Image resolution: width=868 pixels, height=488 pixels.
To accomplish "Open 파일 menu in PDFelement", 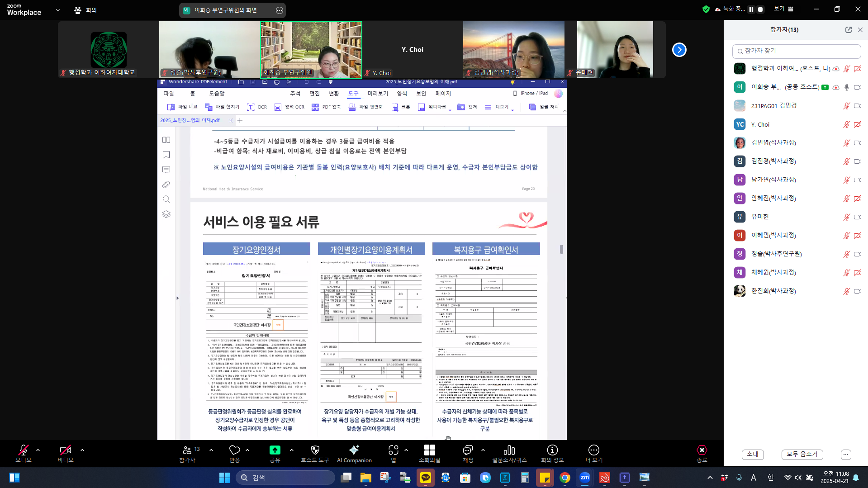I will click(x=169, y=94).
